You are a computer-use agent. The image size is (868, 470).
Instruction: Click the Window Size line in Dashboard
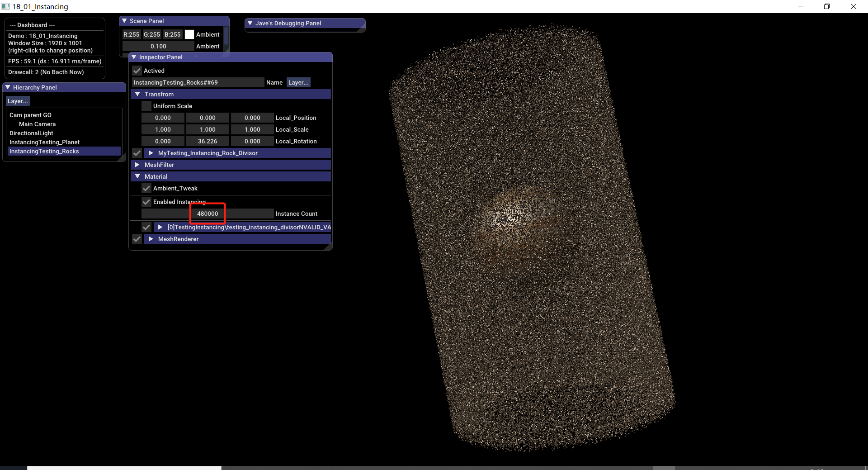click(x=45, y=43)
